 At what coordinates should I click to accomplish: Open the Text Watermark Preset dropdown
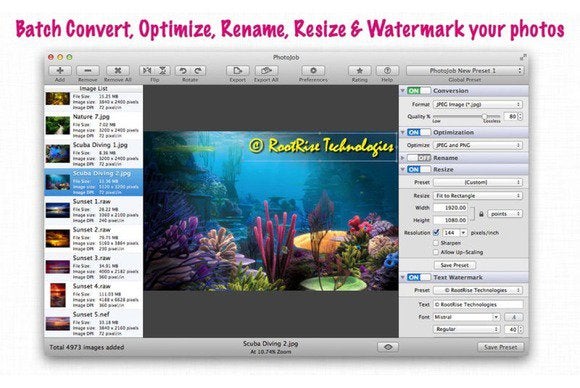[478, 290]
